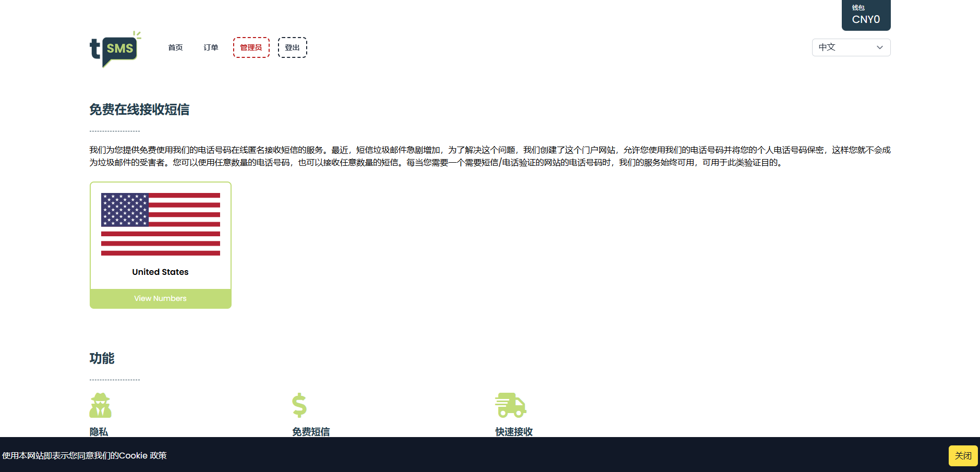
Task: Open the 钱包 wallet balance CNY0
Action: point(866,15)
